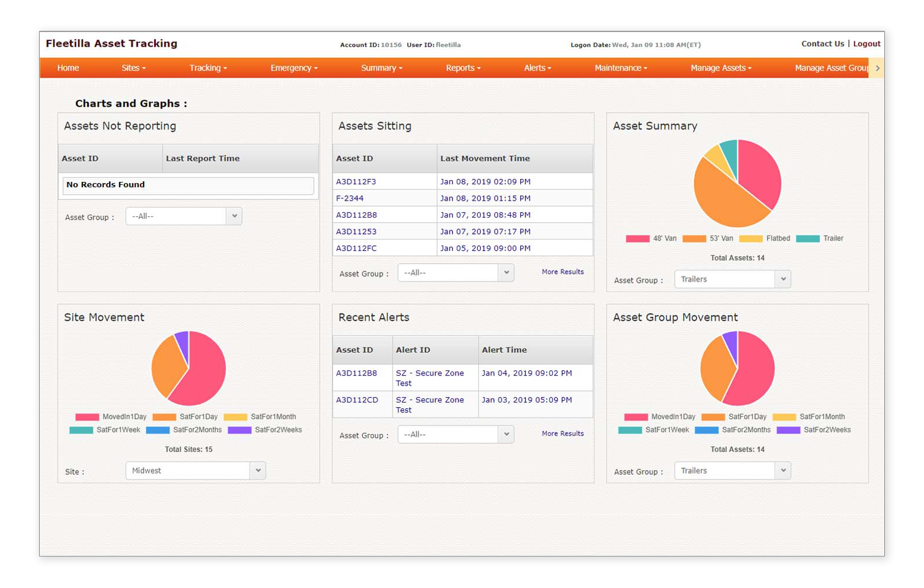Click SatFor2Weeks legend swatch in Site Movement
924x588 pixels.
pyautogui.click(x=240, y=430)
